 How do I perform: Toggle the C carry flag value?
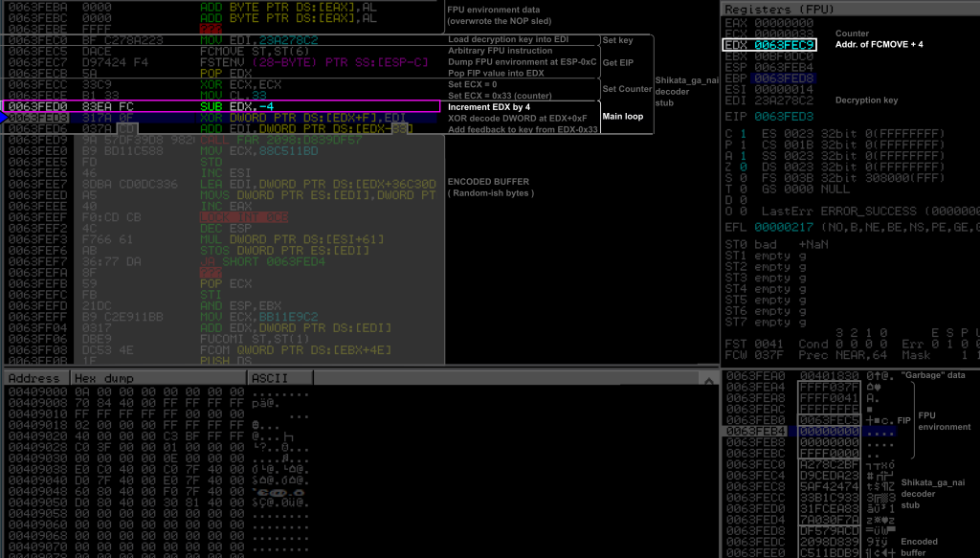point(742,133)
